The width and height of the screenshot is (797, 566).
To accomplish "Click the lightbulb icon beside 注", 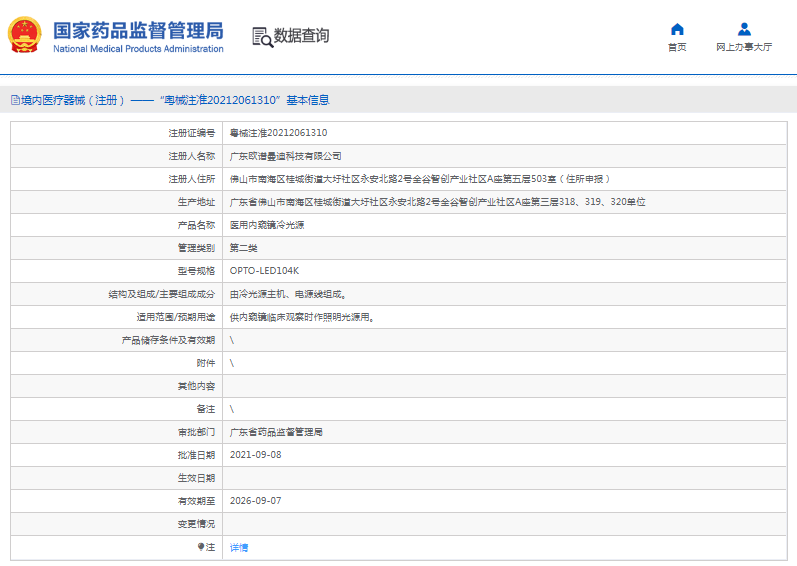I will 201,547.
